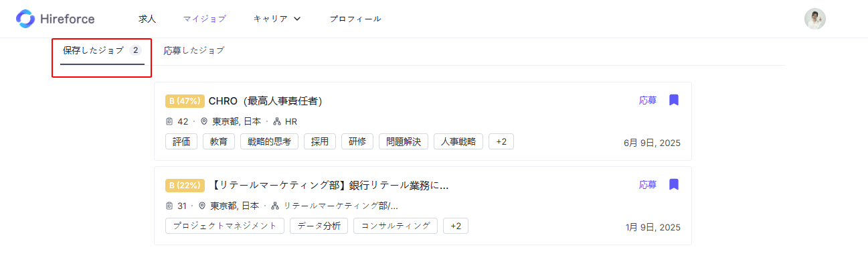868x268 pixels.
Task: Click the Hireforce logo icon
Action: tap(25, 19)
